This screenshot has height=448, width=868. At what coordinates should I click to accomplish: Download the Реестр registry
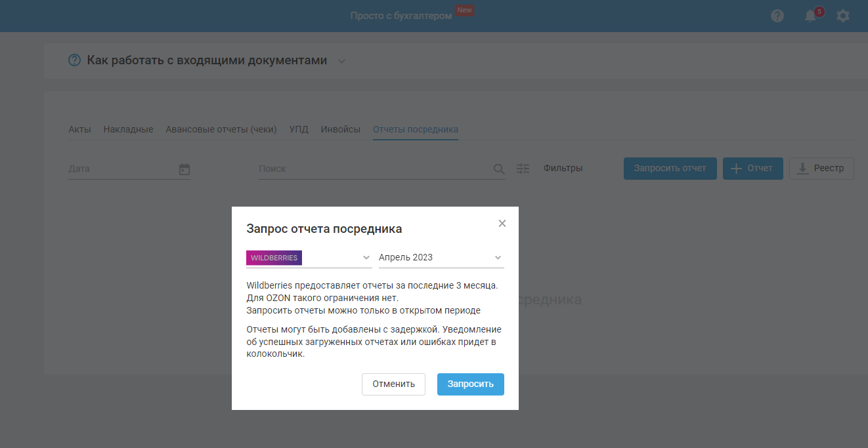[821, 169]
